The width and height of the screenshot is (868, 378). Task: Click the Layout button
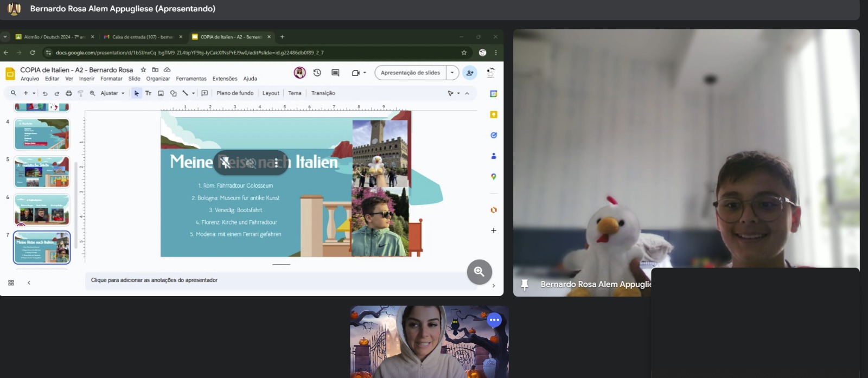(271, 93)
